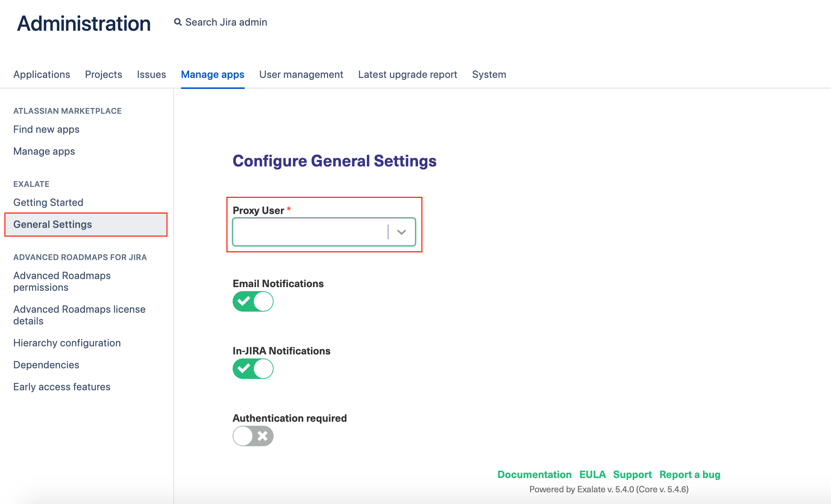This screenshot has width=831, height=504.
Task: Enable the Authentication required toggle
Action: [x=253, y=436]
